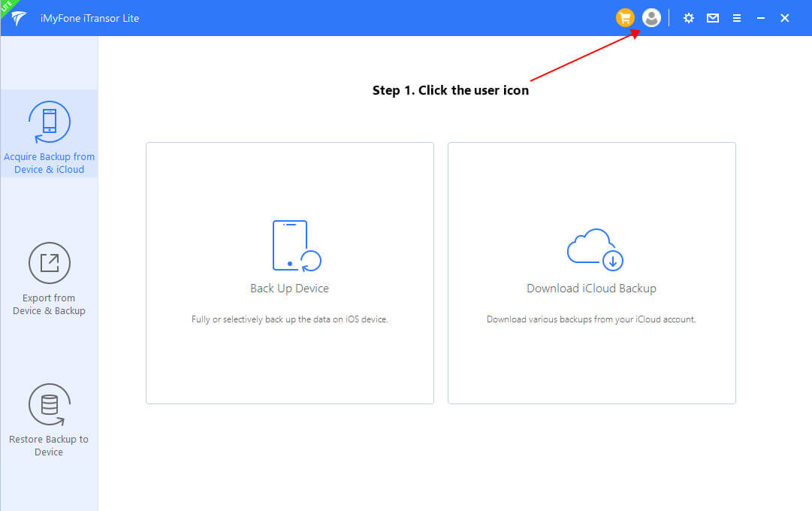Select the Restore Backup to Device icon

coord(49,404)
